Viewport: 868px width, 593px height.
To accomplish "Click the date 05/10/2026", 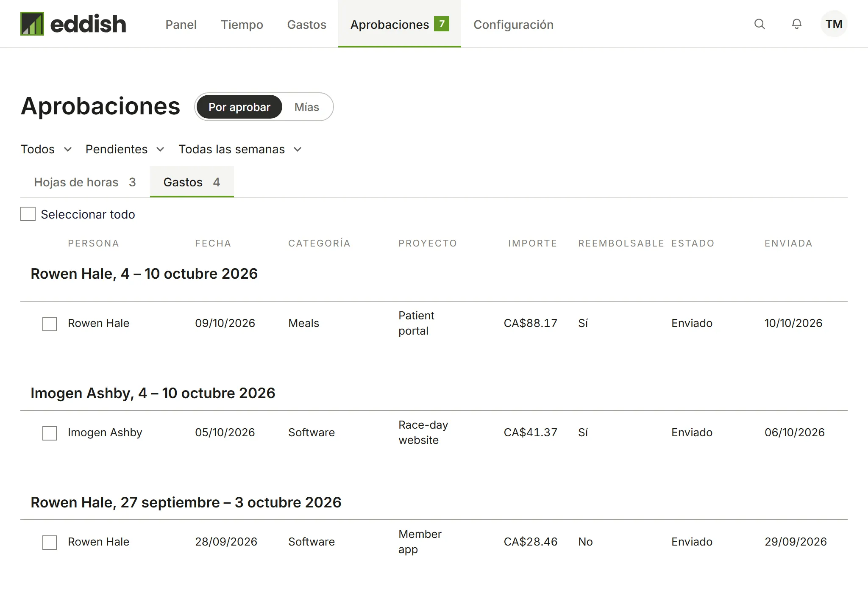I will (x=225, y=432).
